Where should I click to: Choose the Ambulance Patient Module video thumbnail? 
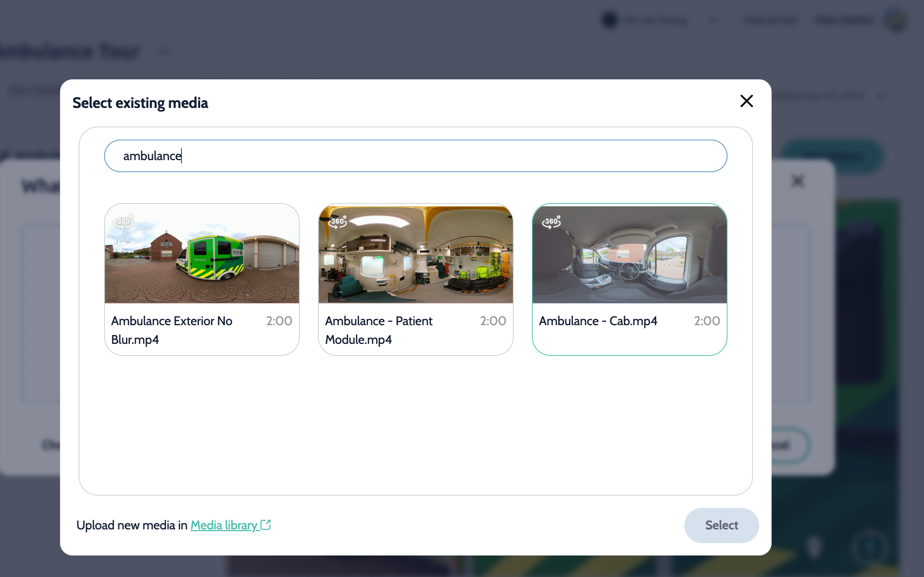(x=415, y=255)
